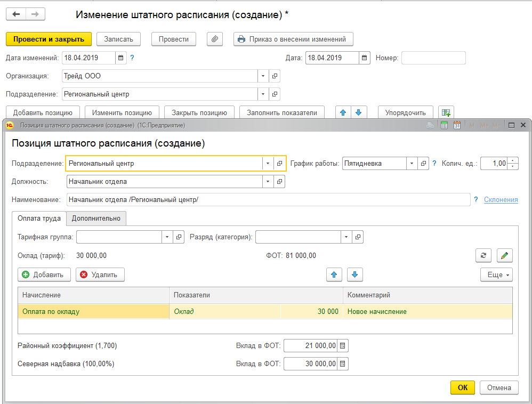Move accrual row up in dialog
The width and height of the screenshot is (532, 404).
tap(334, 274)
